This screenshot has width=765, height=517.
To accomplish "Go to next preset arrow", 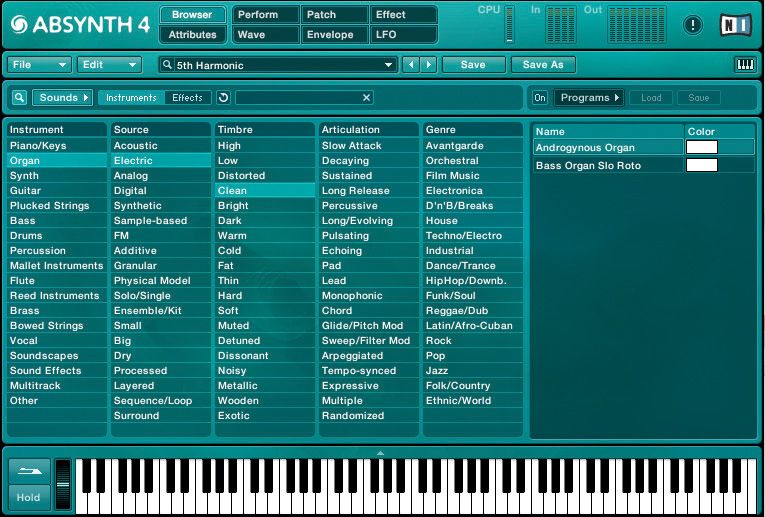I will tap(428, 64).
